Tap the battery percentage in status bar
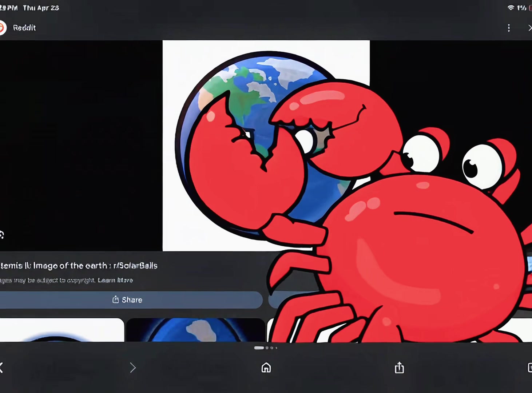The width and height of the screenshot is (532, 393). [x=522, y=8]
